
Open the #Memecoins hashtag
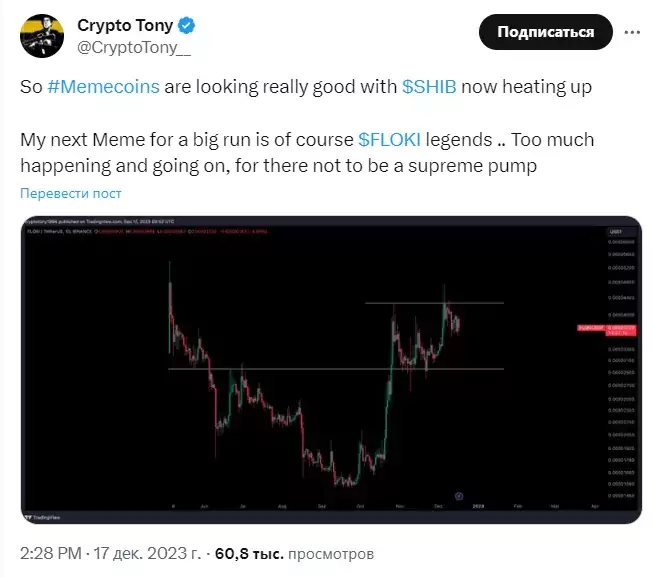tap(103, 87)
